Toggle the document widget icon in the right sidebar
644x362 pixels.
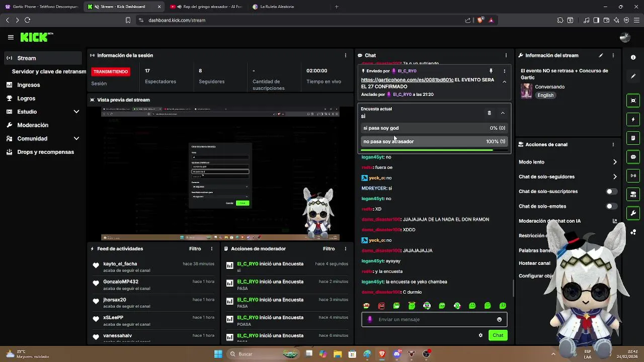[x=633, y=138]
